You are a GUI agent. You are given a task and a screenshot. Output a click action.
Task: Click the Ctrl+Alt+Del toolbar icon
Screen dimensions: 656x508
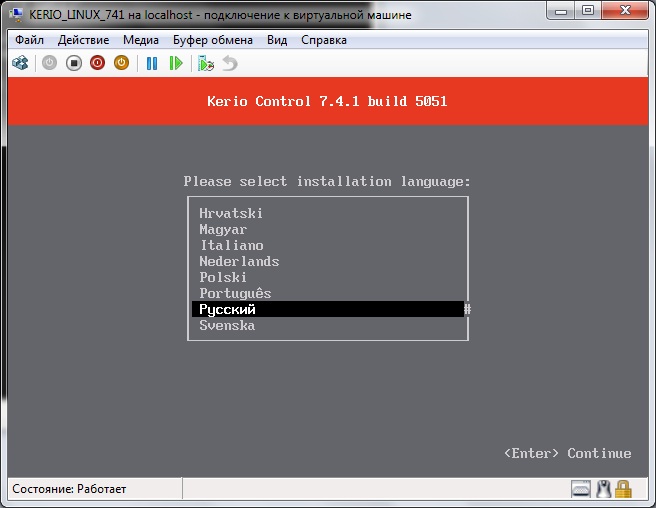(20, 63)
